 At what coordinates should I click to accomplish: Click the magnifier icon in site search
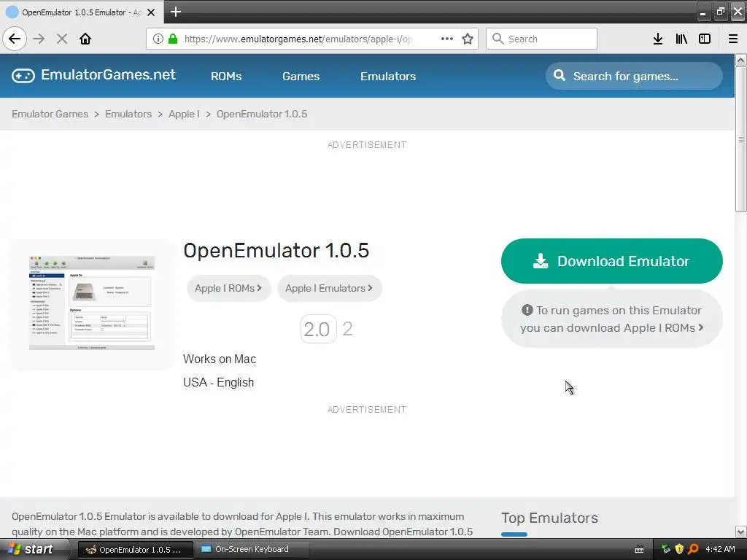560,76
